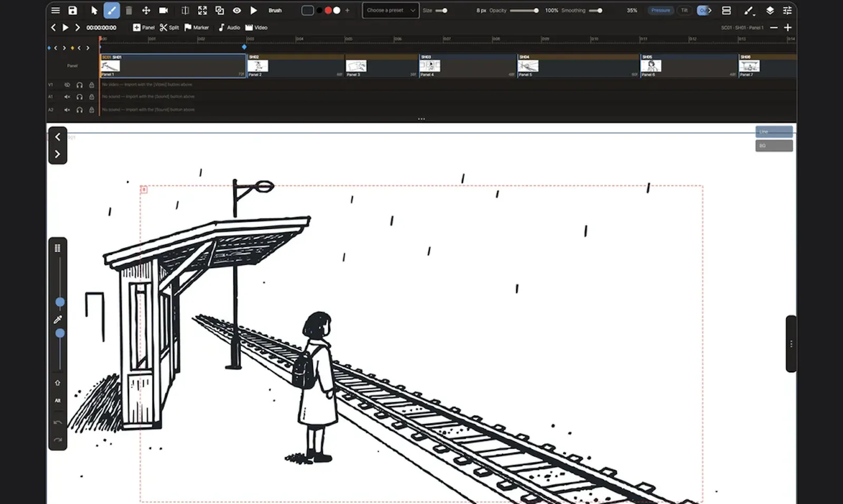
Task: Select the BG layer tab
Action: 774,145
